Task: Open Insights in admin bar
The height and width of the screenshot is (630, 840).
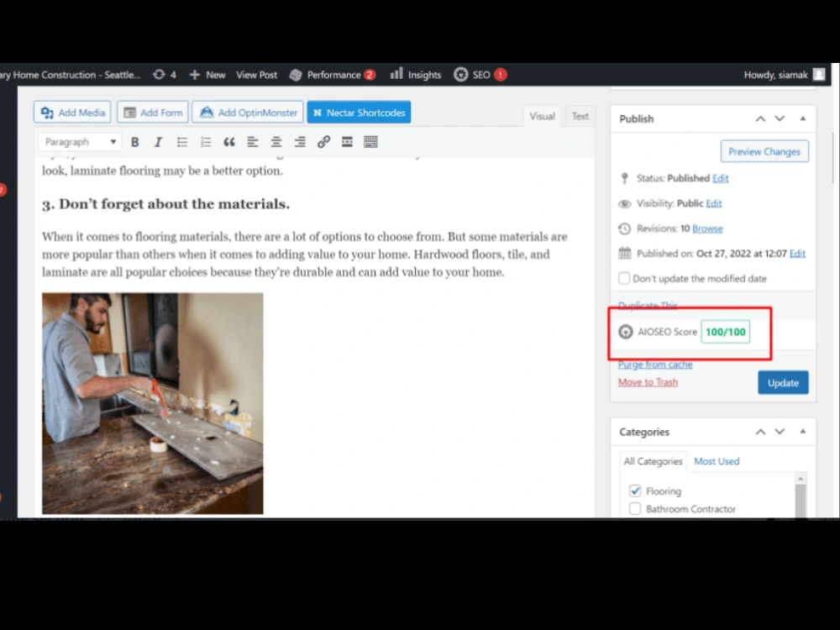Action: (416, 75)
